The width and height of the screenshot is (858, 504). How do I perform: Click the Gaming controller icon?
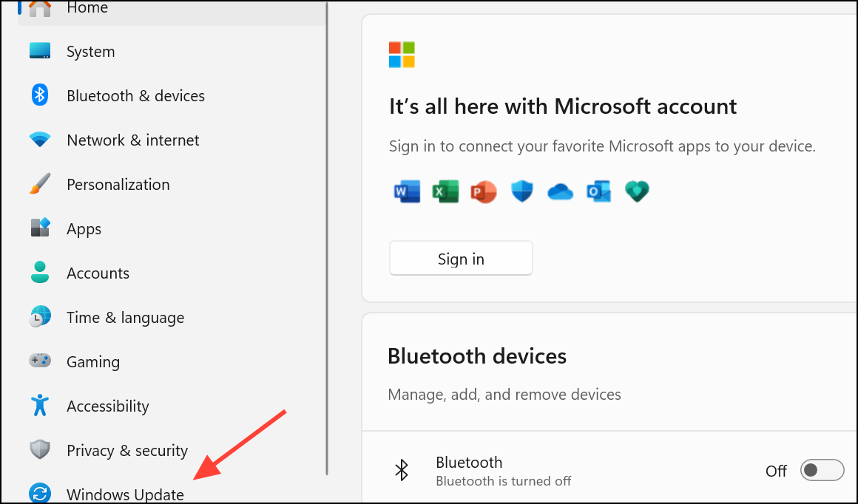click(39, 361)
